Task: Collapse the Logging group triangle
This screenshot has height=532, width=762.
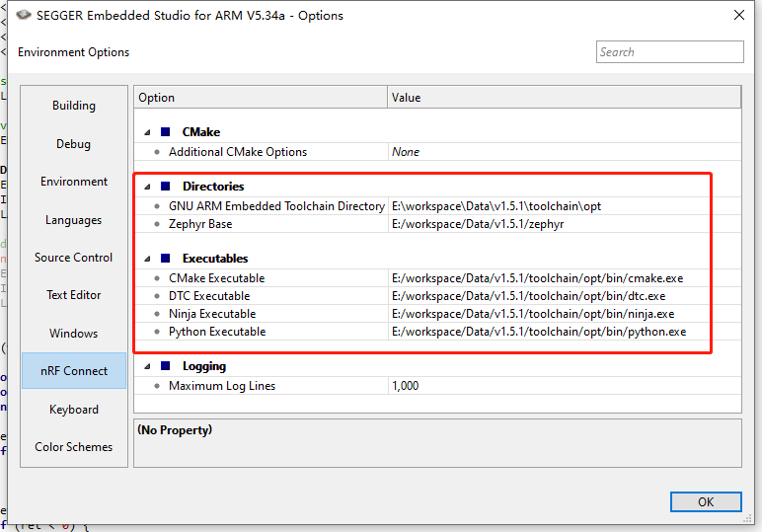Action: click(x=147, y=367)
